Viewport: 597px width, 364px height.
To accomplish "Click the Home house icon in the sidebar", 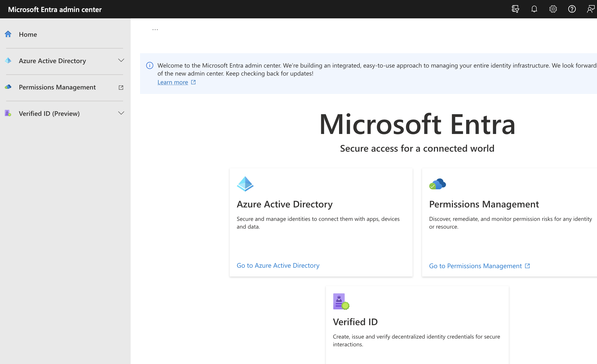I will click(8, 34).
